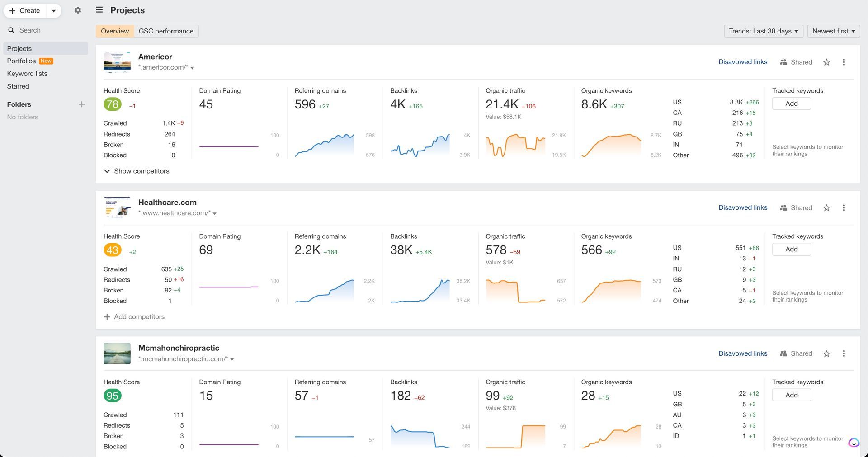Viewport: 868px width, 457px height.
Task: Add tracked keywords for Healthcare.com
Action: click(x=791, y=249)
